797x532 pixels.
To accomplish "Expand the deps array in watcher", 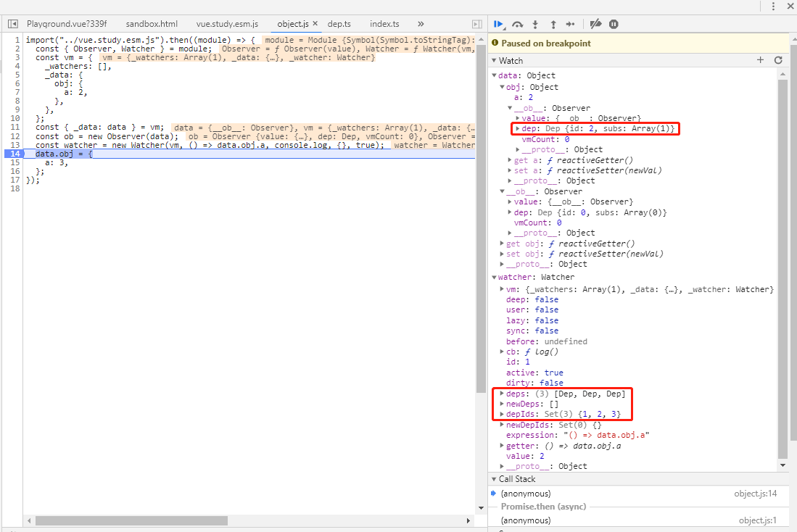I will [x=502, y=394].
